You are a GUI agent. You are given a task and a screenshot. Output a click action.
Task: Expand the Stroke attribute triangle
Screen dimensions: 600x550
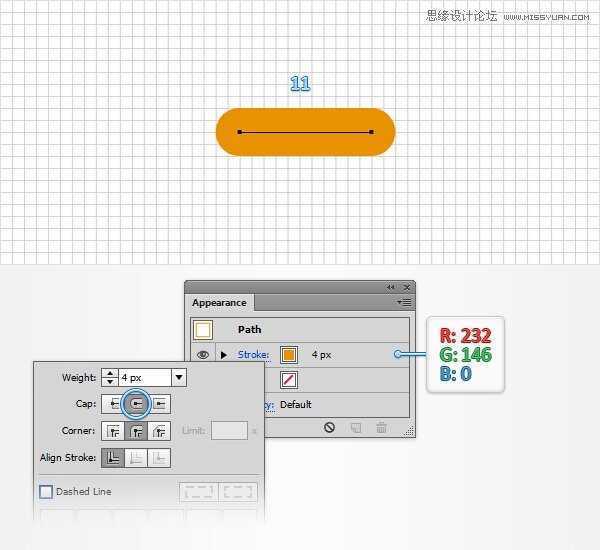pyautogui.click(x=224, y=355)
